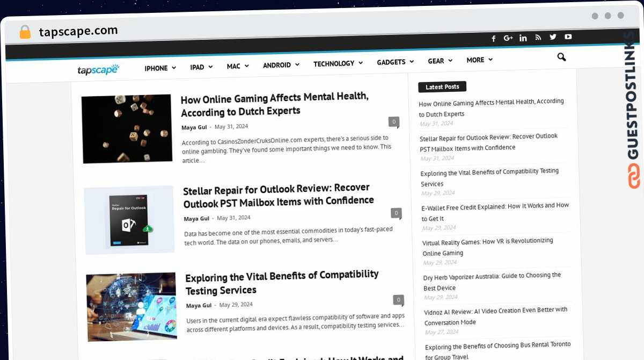Open the Facebook social icon
This screenshot has height=360, width=644.
[x=494, y=39]
